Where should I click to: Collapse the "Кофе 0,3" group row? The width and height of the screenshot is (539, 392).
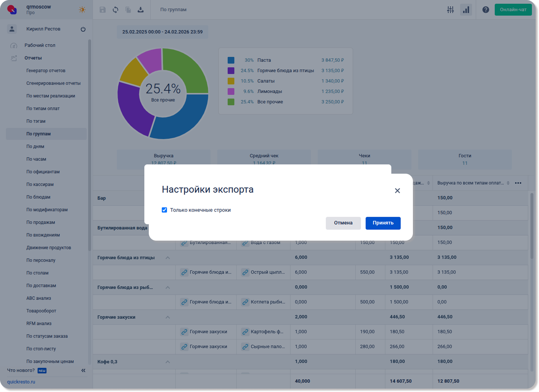point(168,362)
